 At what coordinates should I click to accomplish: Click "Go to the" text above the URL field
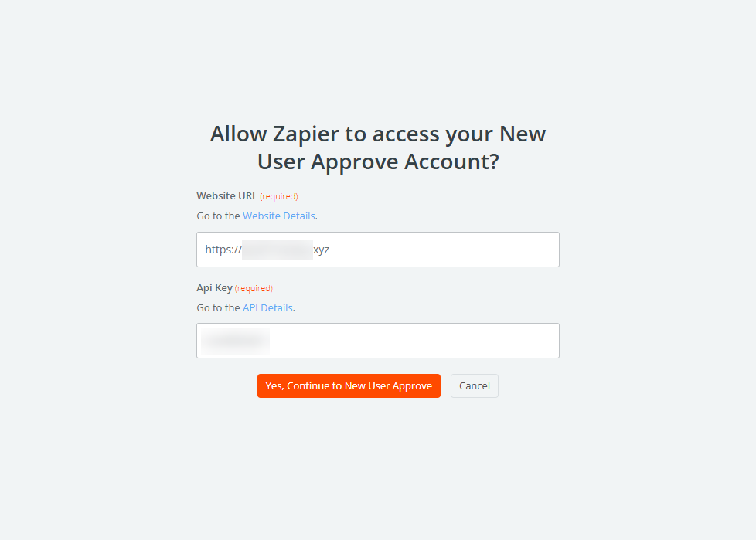point(218,216)
